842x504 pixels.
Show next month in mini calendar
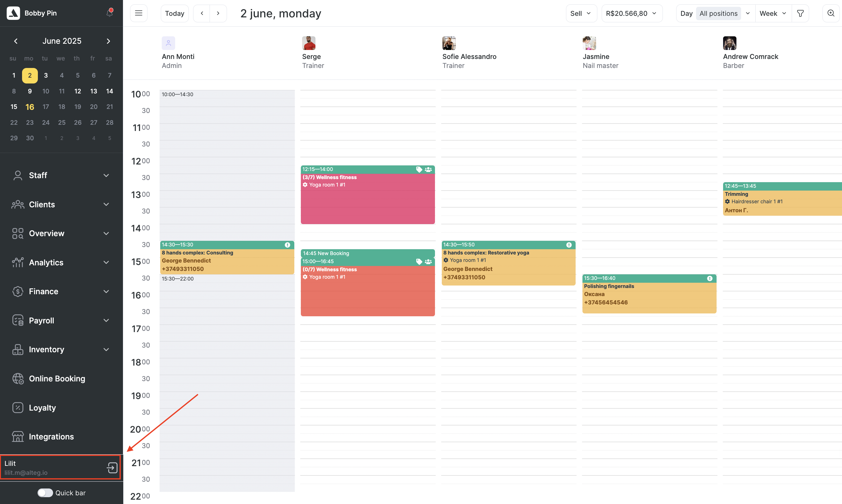click(108, 41)
